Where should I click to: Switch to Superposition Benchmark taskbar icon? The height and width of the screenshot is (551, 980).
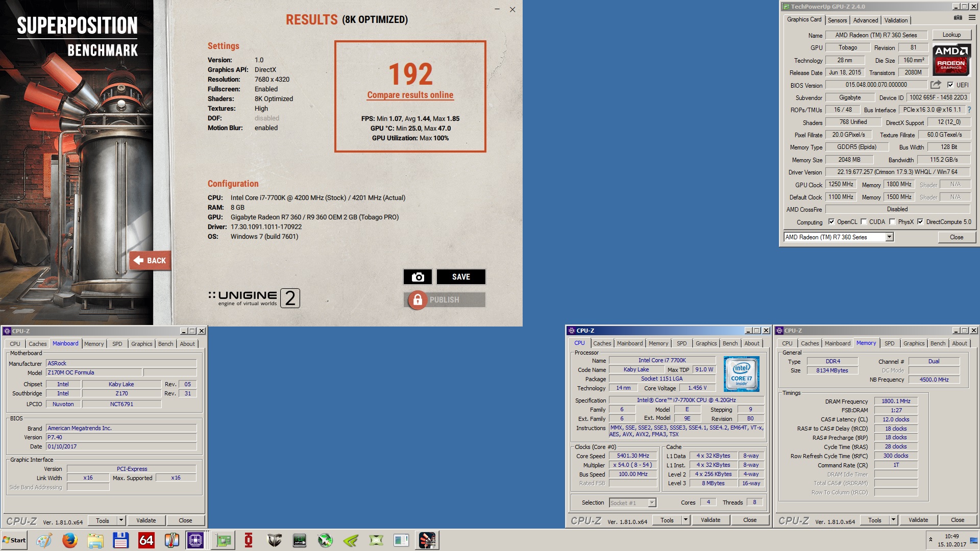[x=427, y=540]
